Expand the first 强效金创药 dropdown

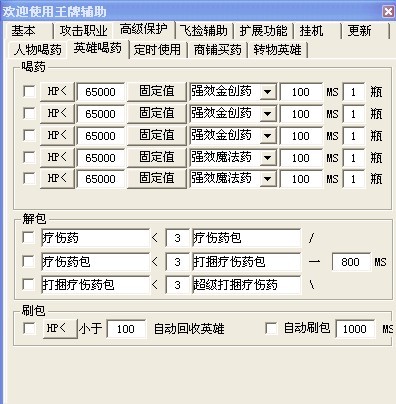coord(268,92)
